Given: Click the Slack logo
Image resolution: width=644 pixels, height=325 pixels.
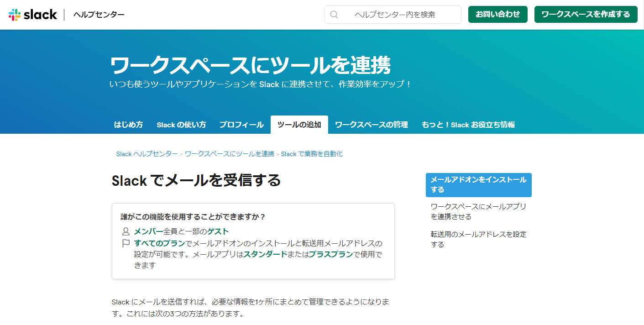Looking at the screenshot, I should click(33, 15).
